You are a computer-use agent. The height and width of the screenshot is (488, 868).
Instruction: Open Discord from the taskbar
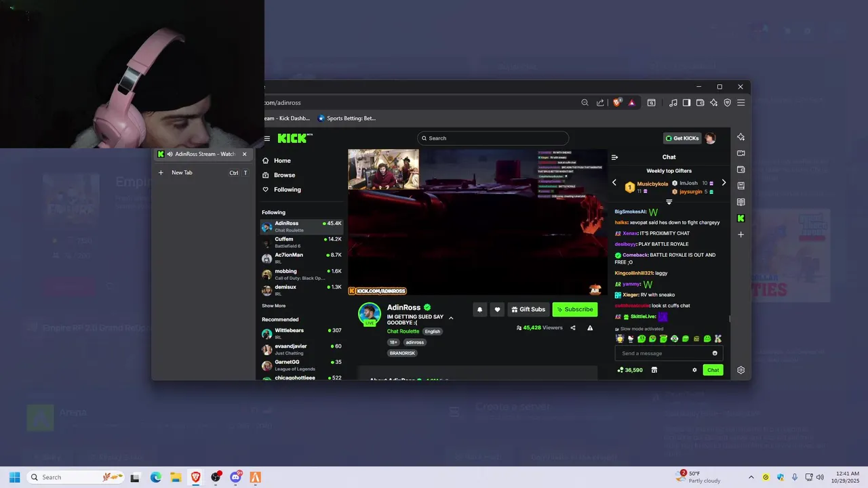point(235,477)
